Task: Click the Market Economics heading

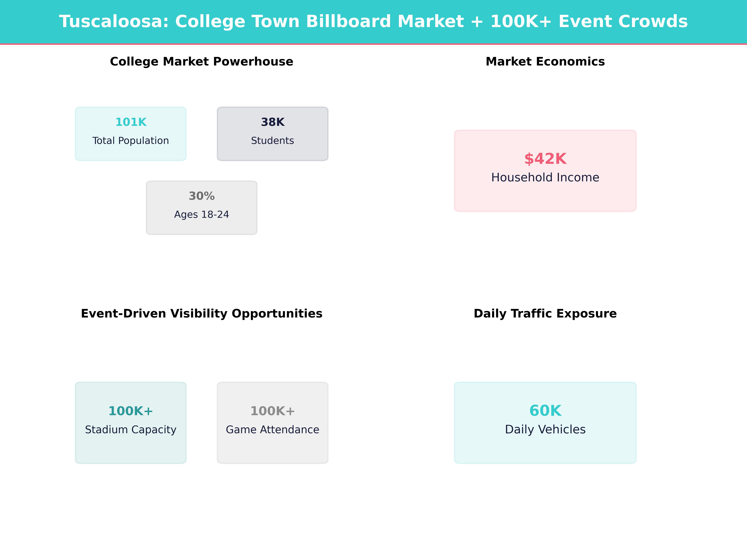Action: [x=545, y=61]
